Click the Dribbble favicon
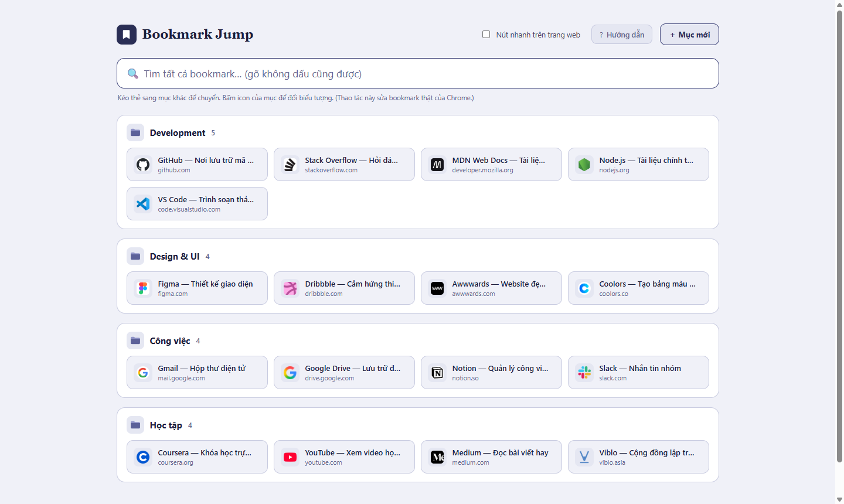This screenshot has height=504, width=844. 290,288
